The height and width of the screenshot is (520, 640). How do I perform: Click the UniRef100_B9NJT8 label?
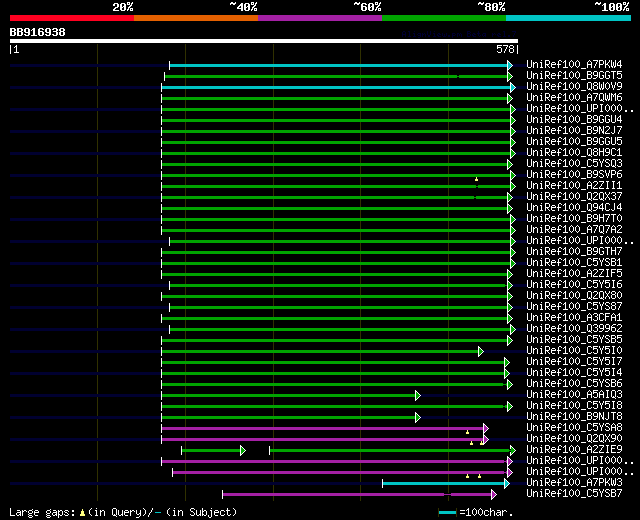(x=574, y=416)
